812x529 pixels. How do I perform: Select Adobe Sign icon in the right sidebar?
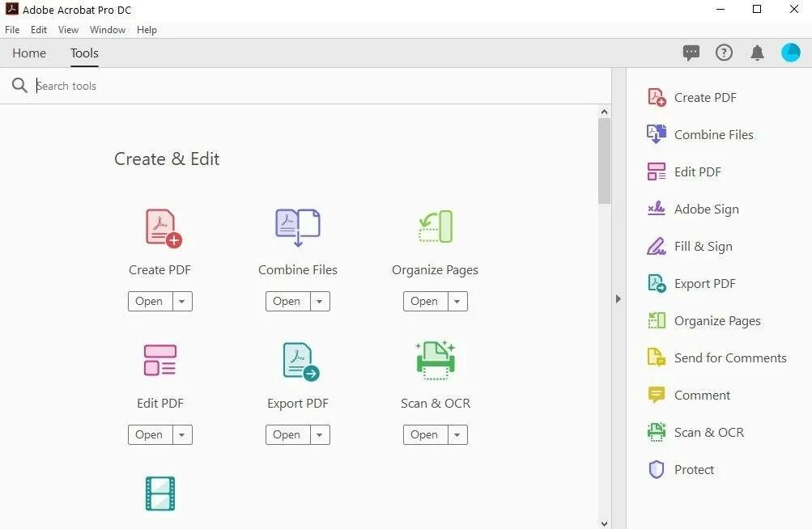tap(657, 208)
